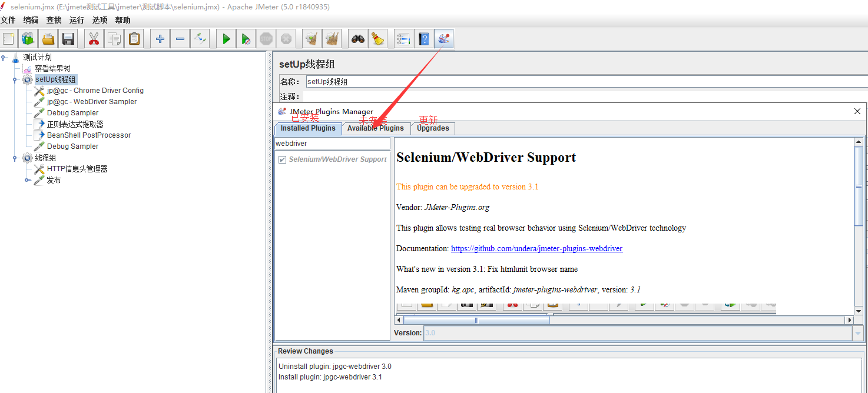The width and height of the screenshot is (868, 393).
Task: Click the Copy toolbar icon
Action: (114, 39)
